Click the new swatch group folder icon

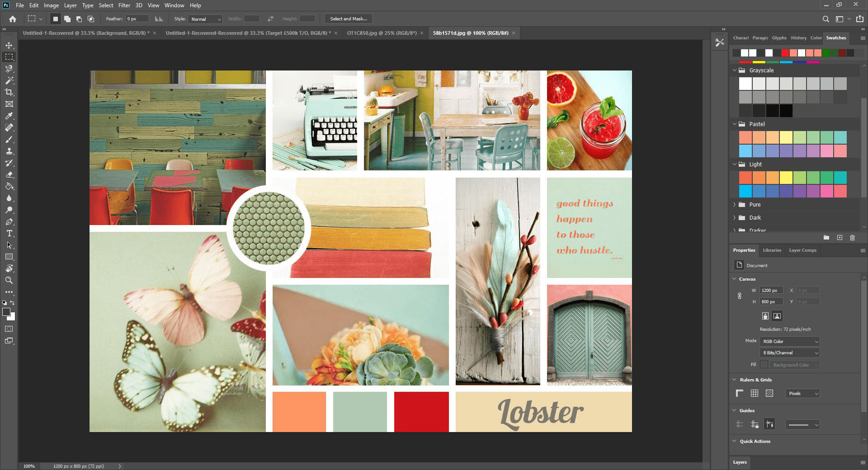[826, 238]
